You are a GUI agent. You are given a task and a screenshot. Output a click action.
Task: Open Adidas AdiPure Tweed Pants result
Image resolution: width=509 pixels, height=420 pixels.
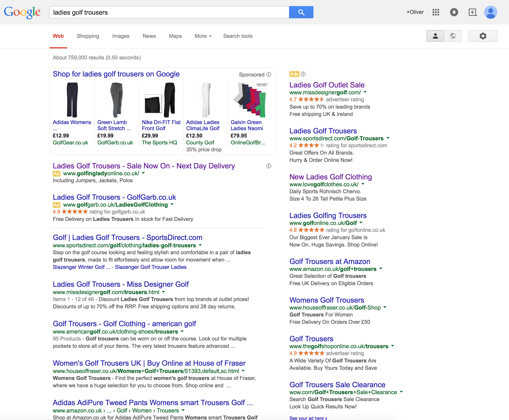[153, 403]
